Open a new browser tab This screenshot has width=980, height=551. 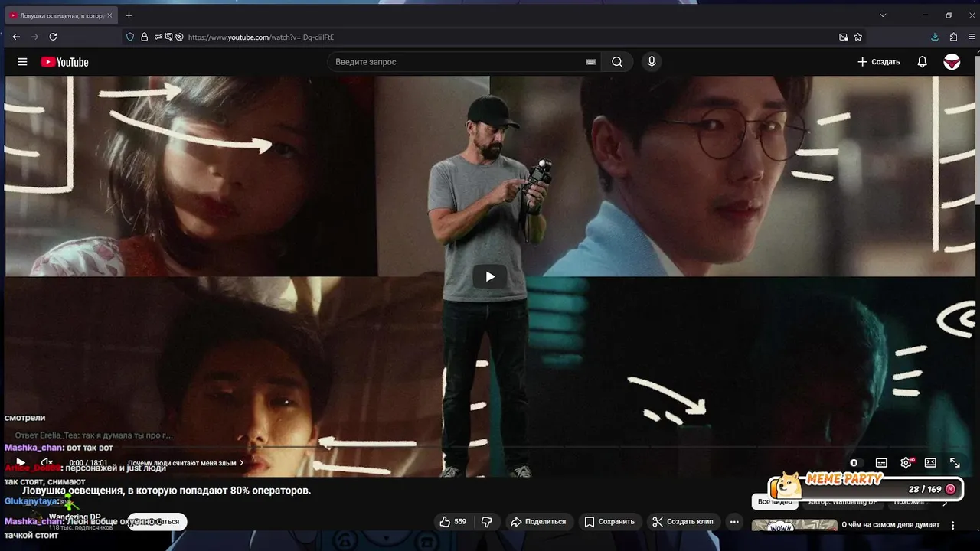(x=129, y=15)
